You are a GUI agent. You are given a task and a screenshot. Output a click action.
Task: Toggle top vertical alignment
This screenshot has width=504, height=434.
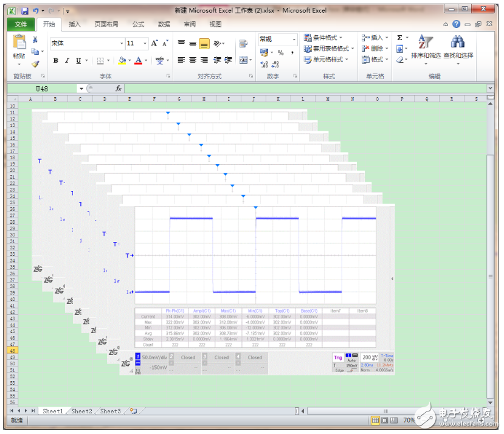pos(181,43)
